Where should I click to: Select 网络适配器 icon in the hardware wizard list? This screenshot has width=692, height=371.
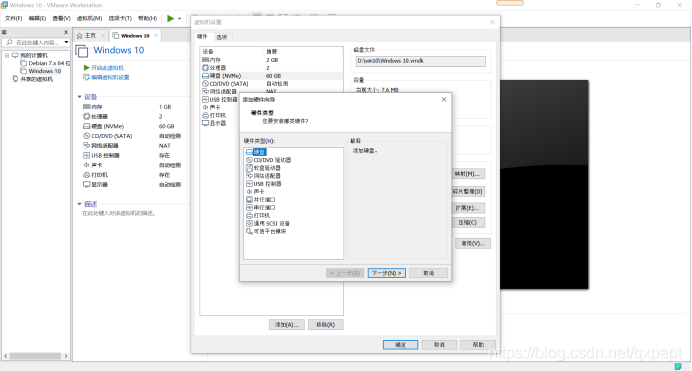[249, 176]
